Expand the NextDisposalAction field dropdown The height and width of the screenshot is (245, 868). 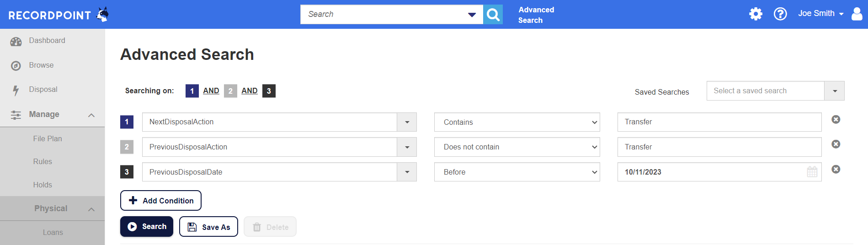click(407, 122)
